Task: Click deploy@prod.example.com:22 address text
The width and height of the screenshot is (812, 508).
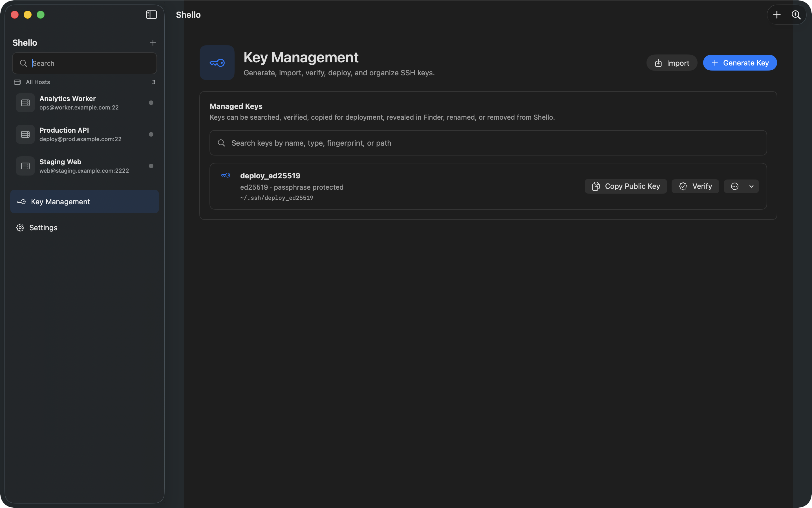Action: point(80,139)
